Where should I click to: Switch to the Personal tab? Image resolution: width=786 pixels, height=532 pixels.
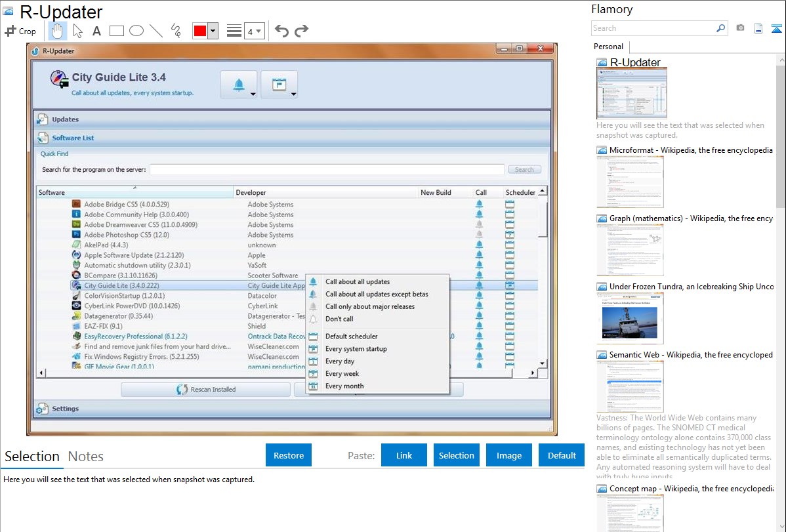tap(608, 47)
